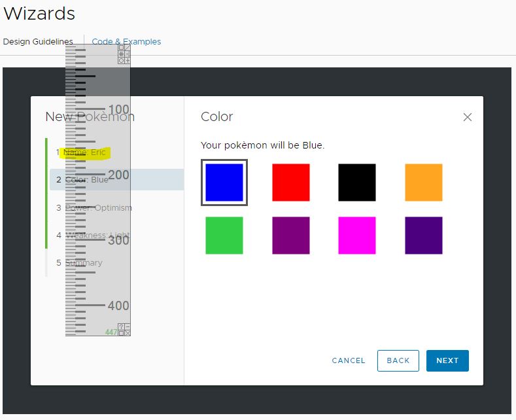Click the ruler's minus icon
The width and height of the screenshot is (516, 420).
pos(128,327)
